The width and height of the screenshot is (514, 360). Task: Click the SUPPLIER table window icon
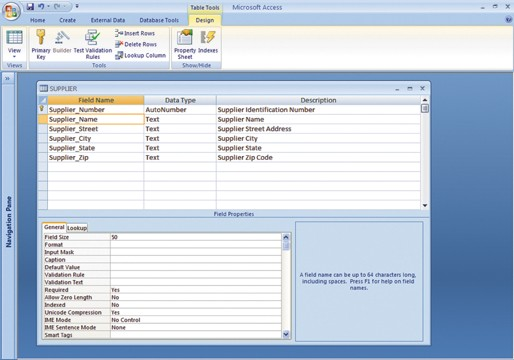pyautogui.click(x=44, y=88)
